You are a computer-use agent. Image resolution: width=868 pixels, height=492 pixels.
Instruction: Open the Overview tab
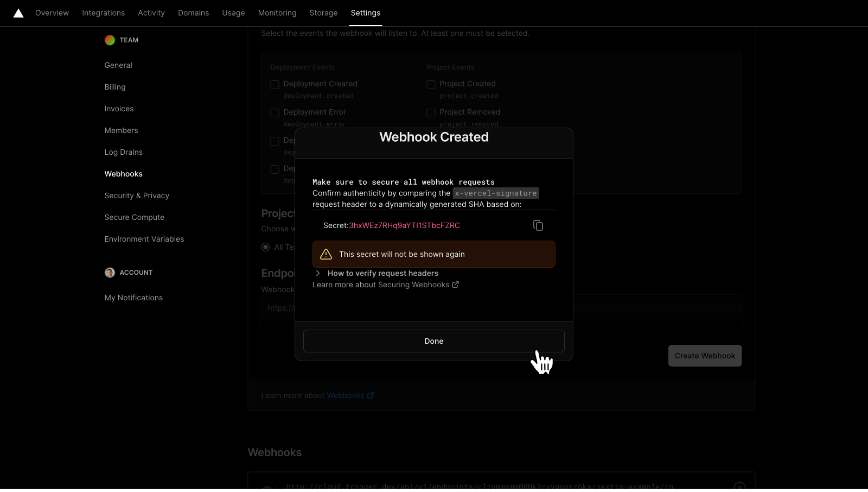click(52, 13)
